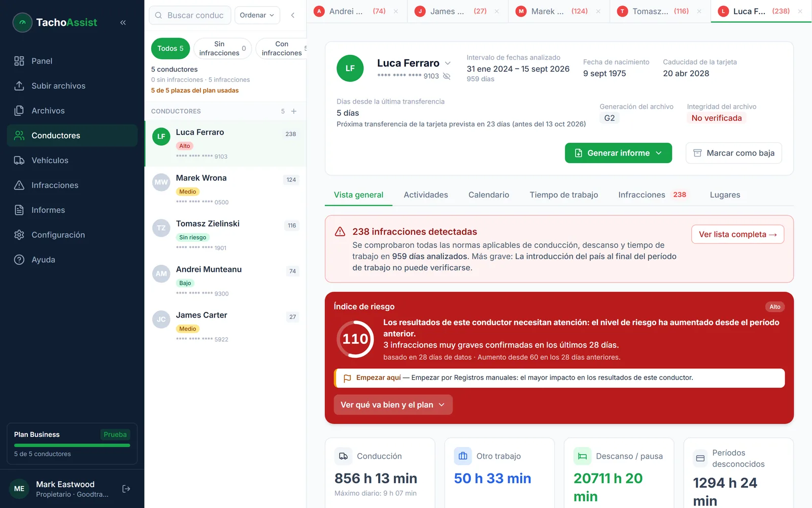Focus the Buscar conductor search field
The image size is (812, 508).
tap(190, 15)
